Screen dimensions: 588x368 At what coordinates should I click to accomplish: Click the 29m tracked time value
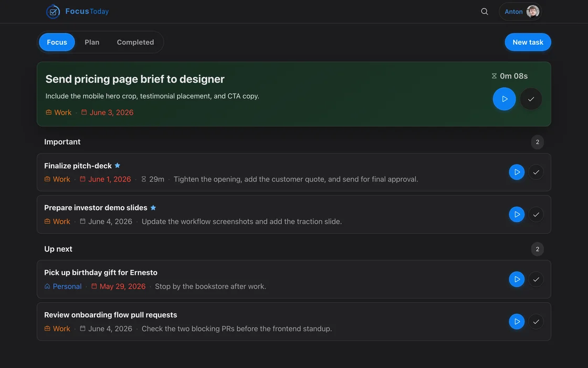click(x=157, y=179)
